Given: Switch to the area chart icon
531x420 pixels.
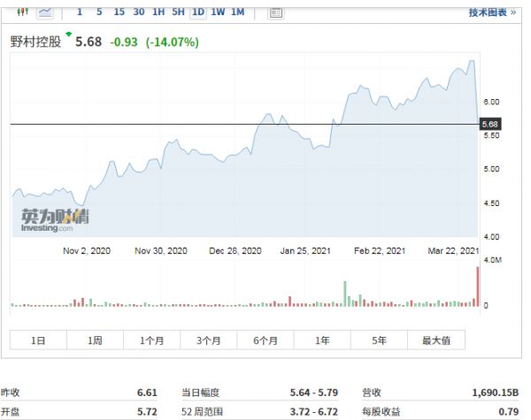Looking at the screenshot, I should tap(45, 12).
